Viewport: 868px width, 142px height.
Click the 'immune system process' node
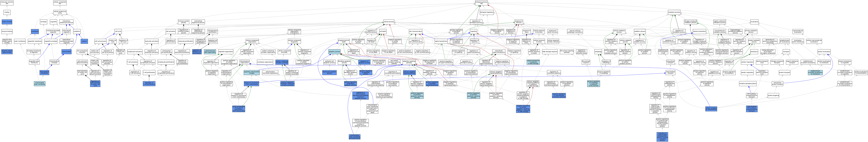point(184,22)
